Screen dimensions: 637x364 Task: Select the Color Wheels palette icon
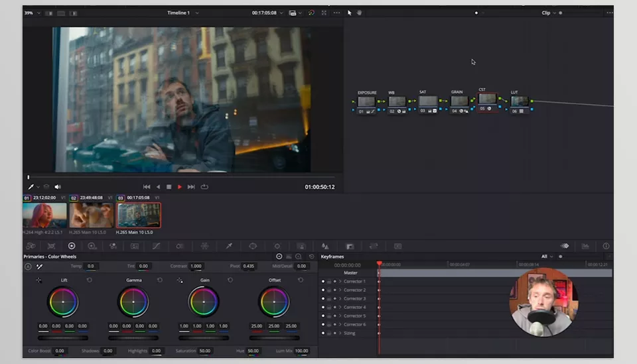(72, 246)
